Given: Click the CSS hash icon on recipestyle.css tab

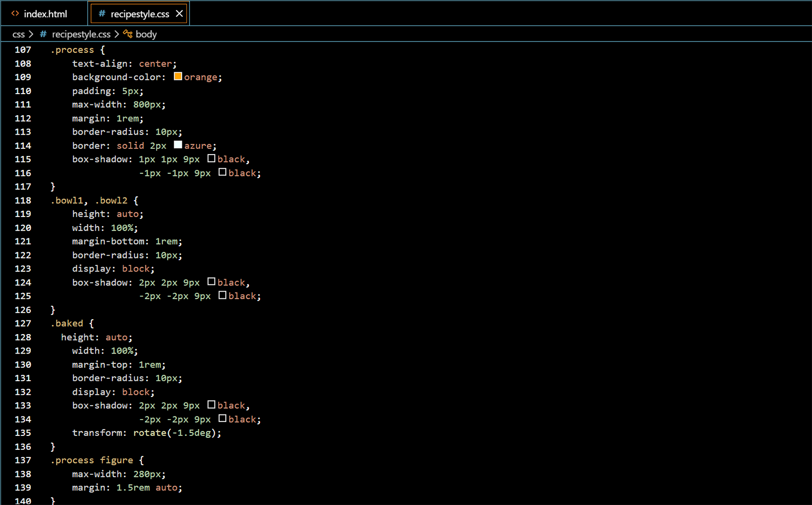Looking at the screenshot, I should point(102,14).
